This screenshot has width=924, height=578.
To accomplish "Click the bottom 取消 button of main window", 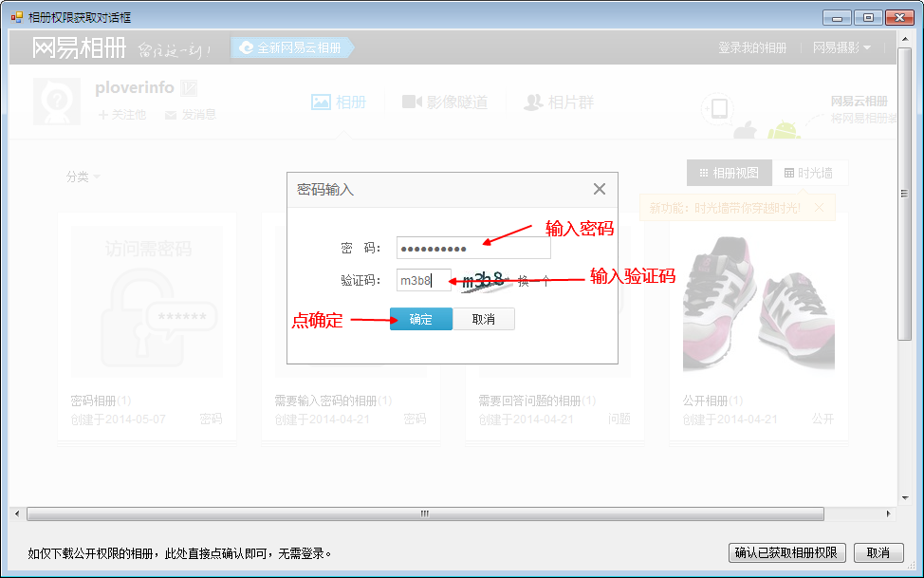I will (878, 552).
